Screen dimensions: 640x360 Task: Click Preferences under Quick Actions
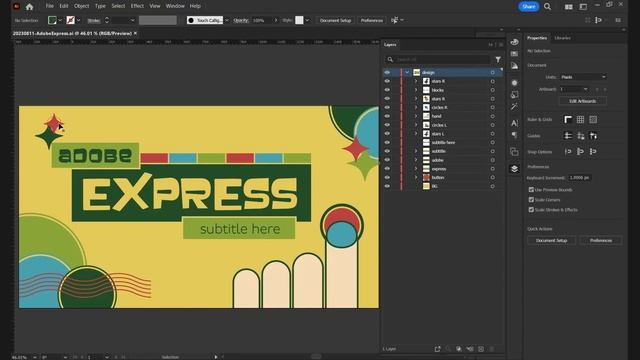tap(600, 240)
